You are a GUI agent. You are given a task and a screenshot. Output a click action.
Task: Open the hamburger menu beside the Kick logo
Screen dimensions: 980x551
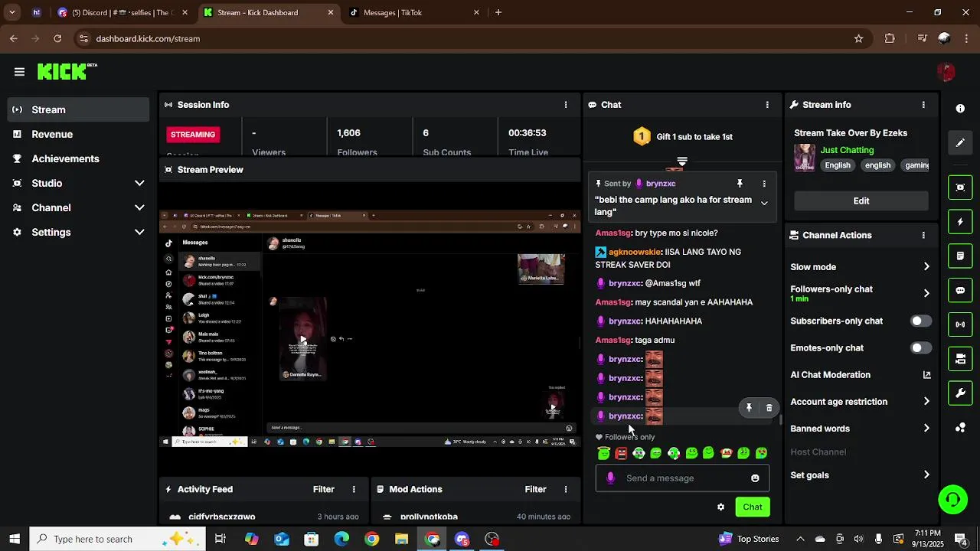click(19, 72)
